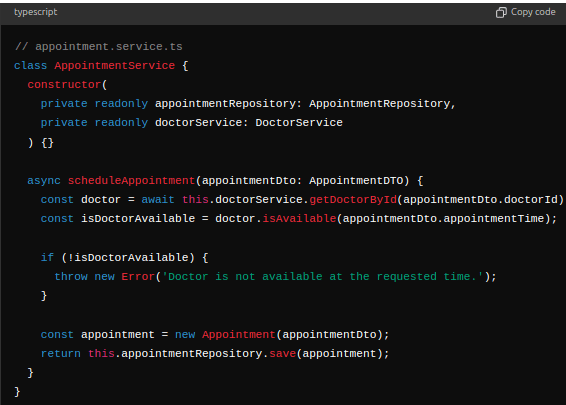Click the scheduleAppointment method name

pyautogui.click(x=131, y=180)
